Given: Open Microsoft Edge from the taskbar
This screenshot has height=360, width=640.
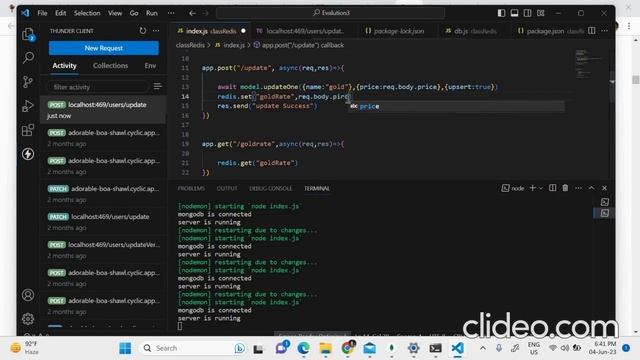Looking at the screenshot, I should 303,348.
